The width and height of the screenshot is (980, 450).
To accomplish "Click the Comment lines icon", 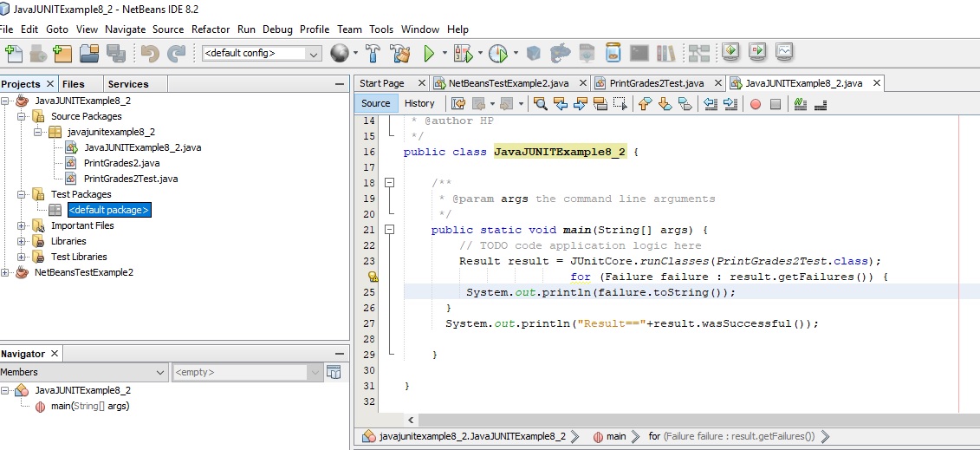I will point(801,104).
